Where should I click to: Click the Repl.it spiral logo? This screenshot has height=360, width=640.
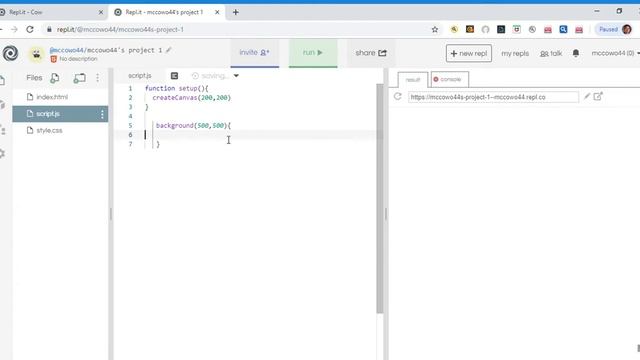pos(10,53)
